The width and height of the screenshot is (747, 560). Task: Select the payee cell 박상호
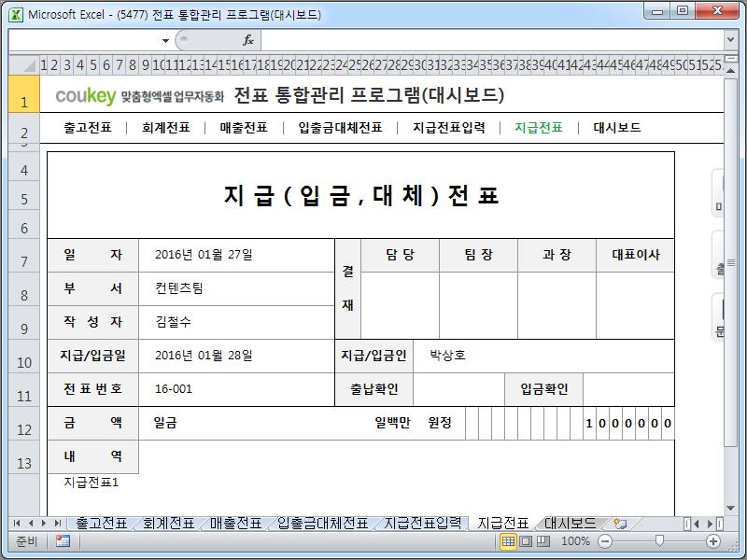(544, 356)
